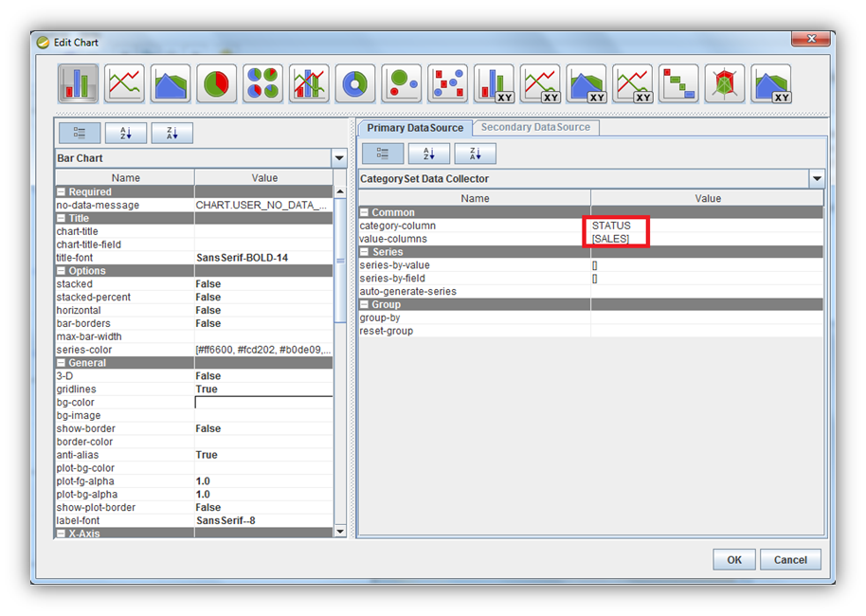Select the Bar chart type icon
866x616 pixels.
tap(78, 83)
